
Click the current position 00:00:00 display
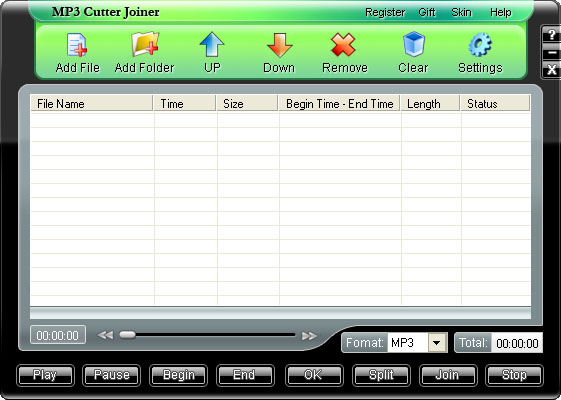coord(58,335)
